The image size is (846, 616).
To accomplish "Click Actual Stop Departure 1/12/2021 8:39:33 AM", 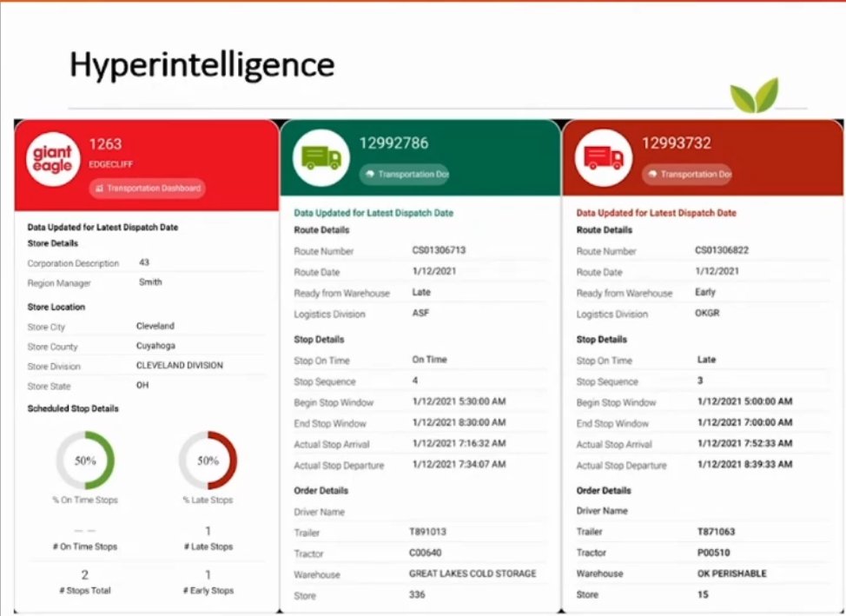I will [744, 464].
